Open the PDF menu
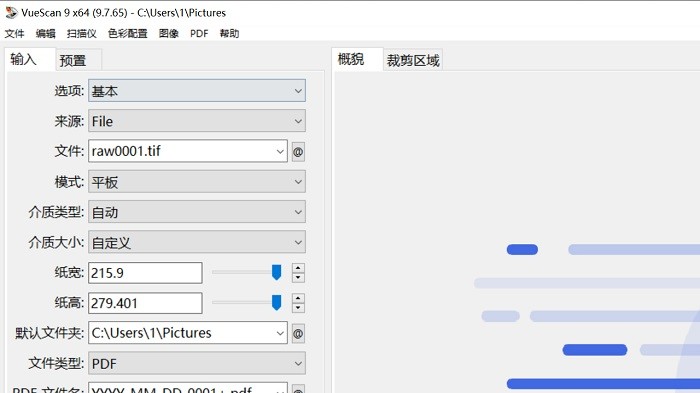 click(199, 33)
